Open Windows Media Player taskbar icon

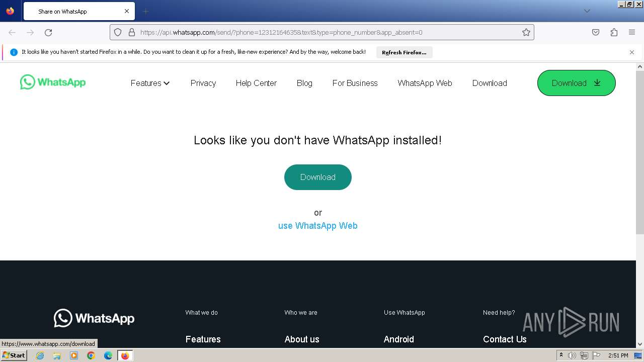74,355
